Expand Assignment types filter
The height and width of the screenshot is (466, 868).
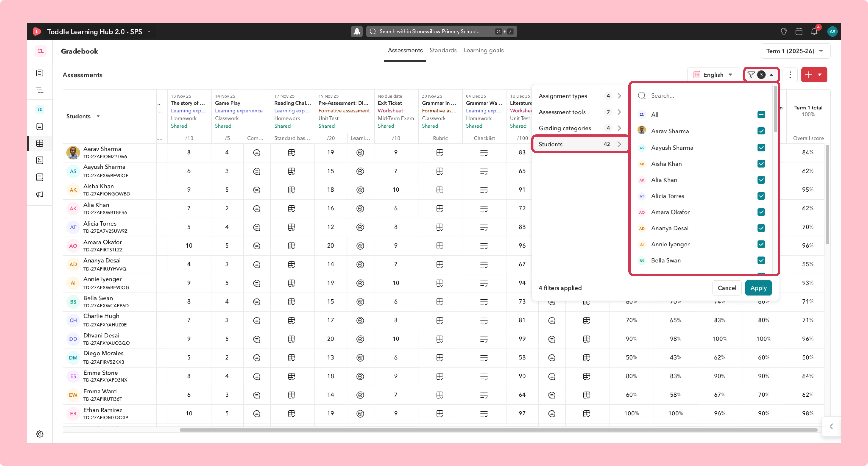coord(580,96)
